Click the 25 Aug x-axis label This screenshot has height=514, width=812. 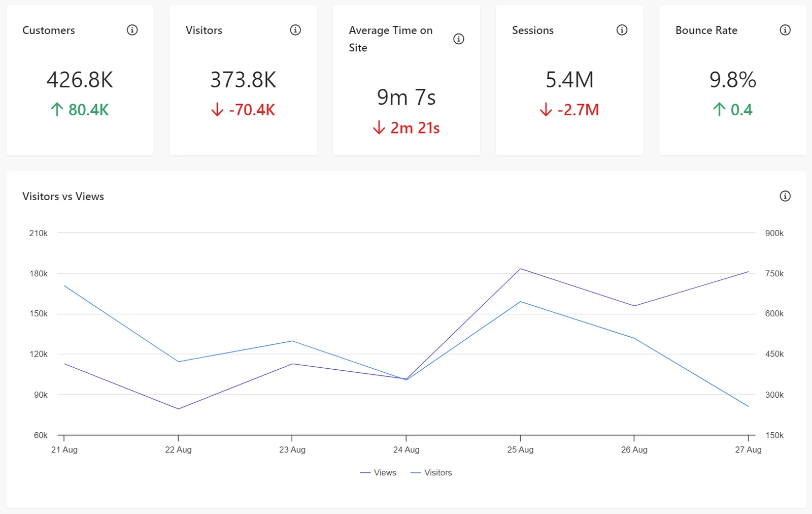click(x=520, y=449)
